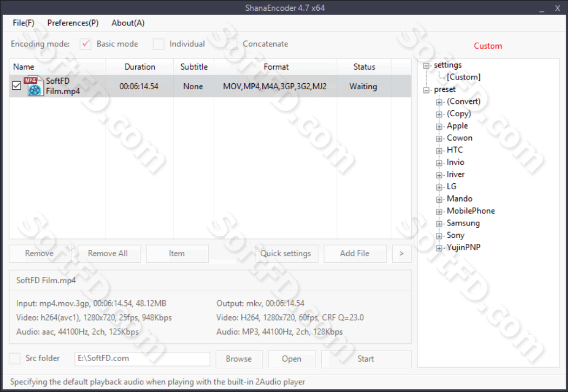Open the File(F) menu
The width and height of the screenshot is (568, 392).
24,23
